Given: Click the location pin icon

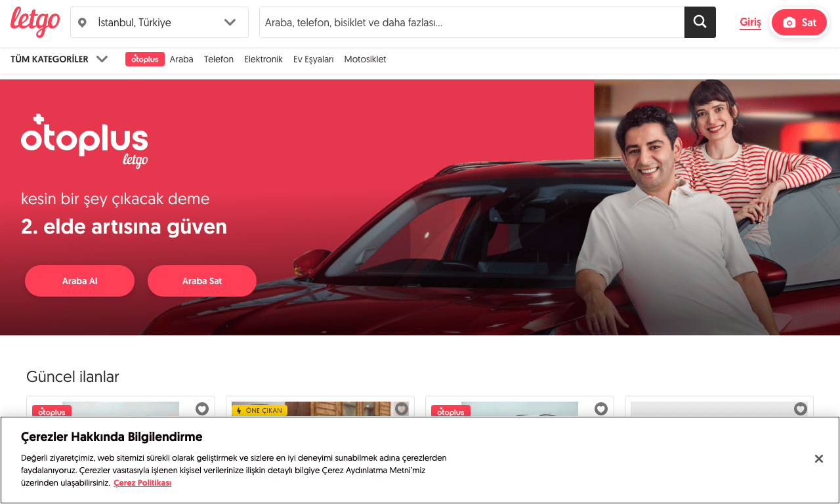Looking at the screenshot, I should tap(82, 23).
